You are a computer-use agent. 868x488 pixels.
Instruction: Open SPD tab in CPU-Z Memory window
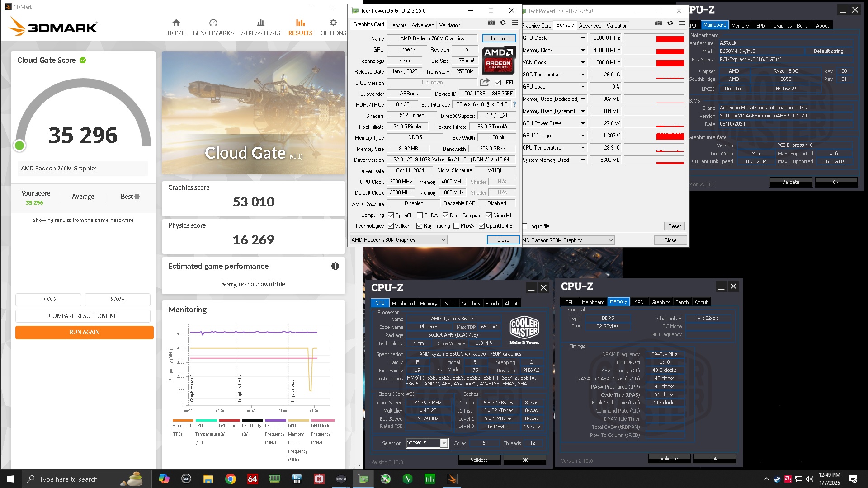pyautogui.click(x=639, y=302)
